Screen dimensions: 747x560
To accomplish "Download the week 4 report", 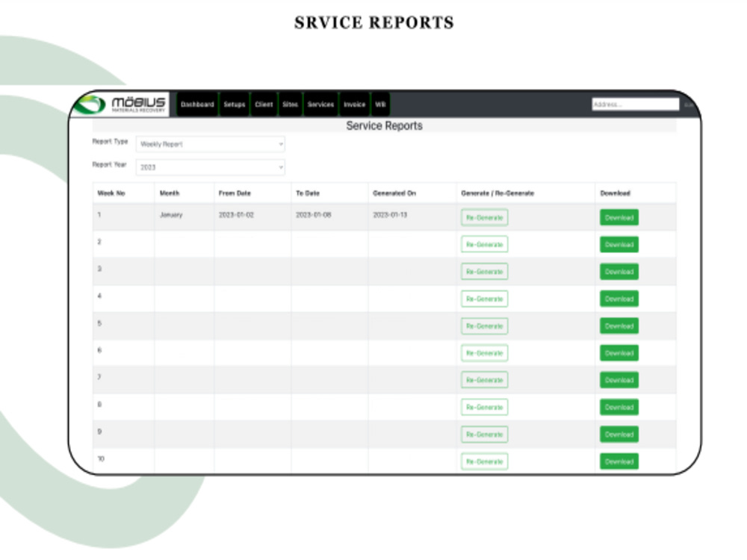I will tap(619, 299).
